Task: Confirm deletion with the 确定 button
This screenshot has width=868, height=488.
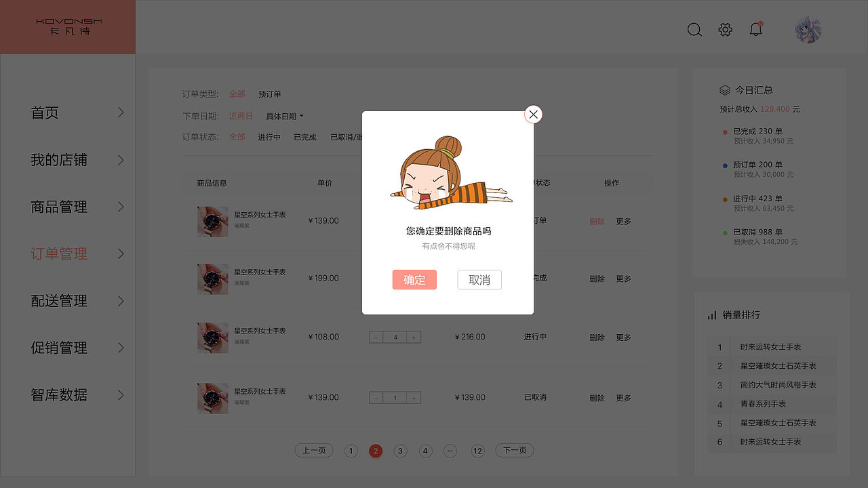Action: click(x=414, y=279)
